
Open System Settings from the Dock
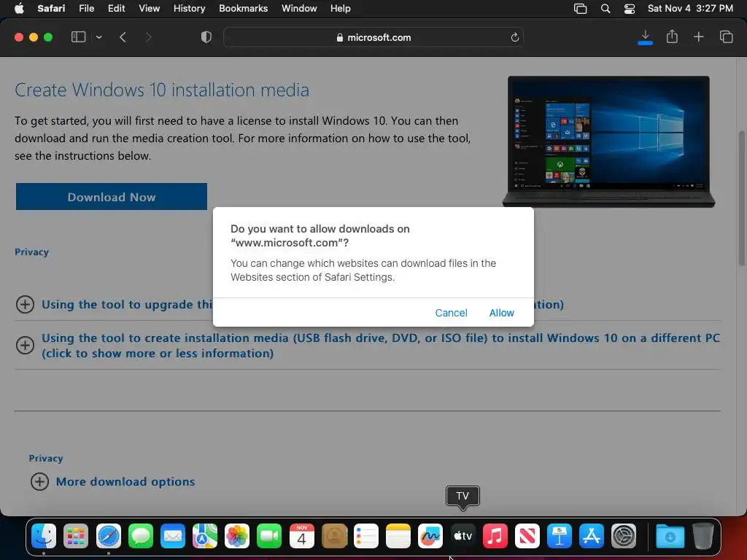coord(624,536)
